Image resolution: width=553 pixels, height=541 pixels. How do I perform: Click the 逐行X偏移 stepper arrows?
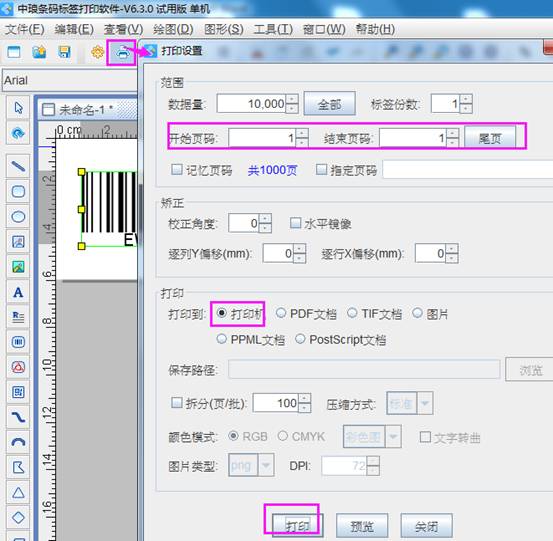[452, 253]
